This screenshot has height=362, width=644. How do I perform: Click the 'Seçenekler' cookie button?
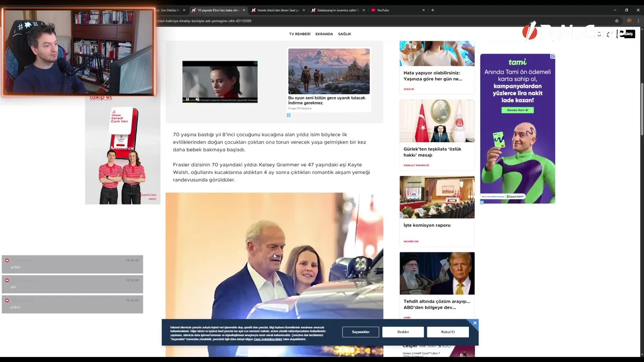(360, 332)
